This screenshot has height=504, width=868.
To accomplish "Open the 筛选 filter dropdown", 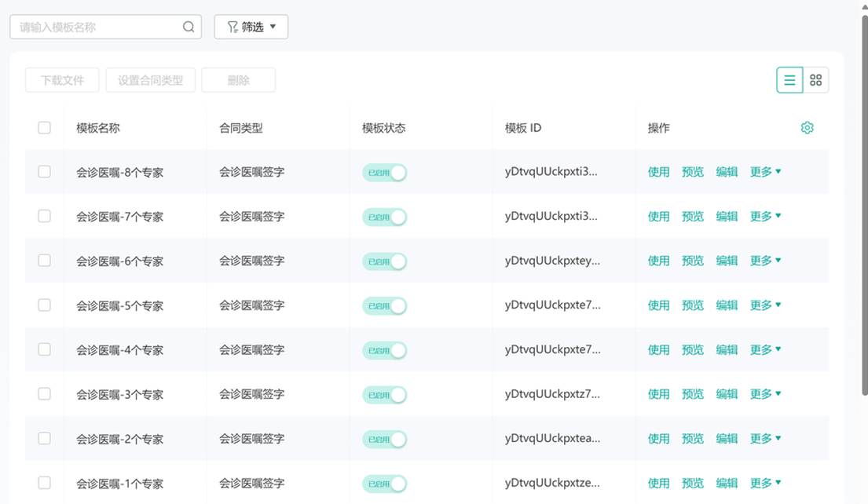I will [251, 27].
